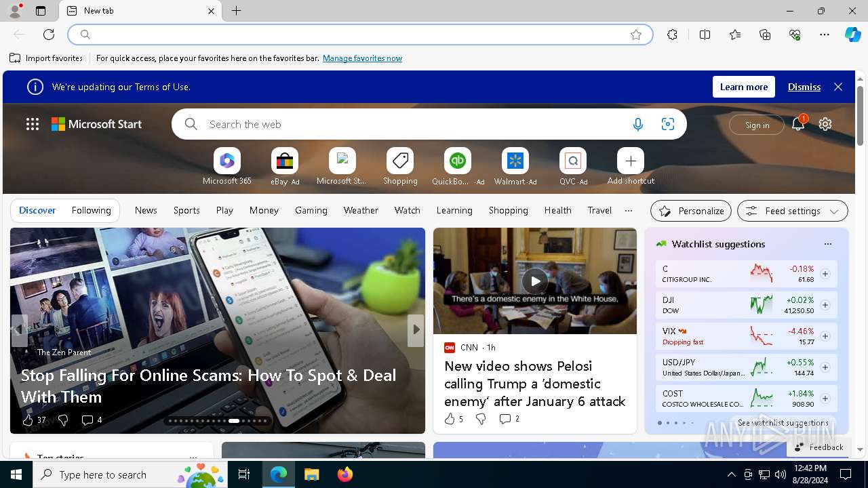
Task: Open the Sports category
Action: (186, 210)
